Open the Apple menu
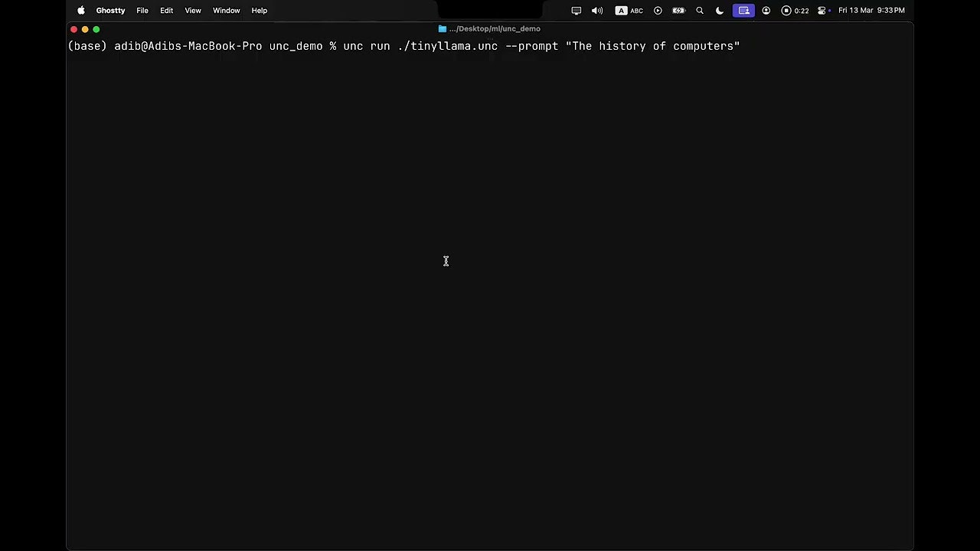The width and height of the screenshot is (980, 551). coord(81,11)
